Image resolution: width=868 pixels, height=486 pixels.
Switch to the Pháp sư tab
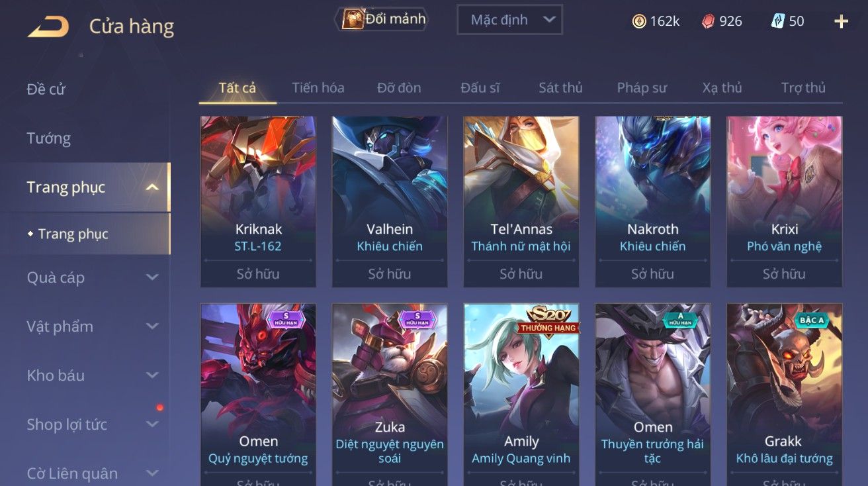click(x=642, y=87)
